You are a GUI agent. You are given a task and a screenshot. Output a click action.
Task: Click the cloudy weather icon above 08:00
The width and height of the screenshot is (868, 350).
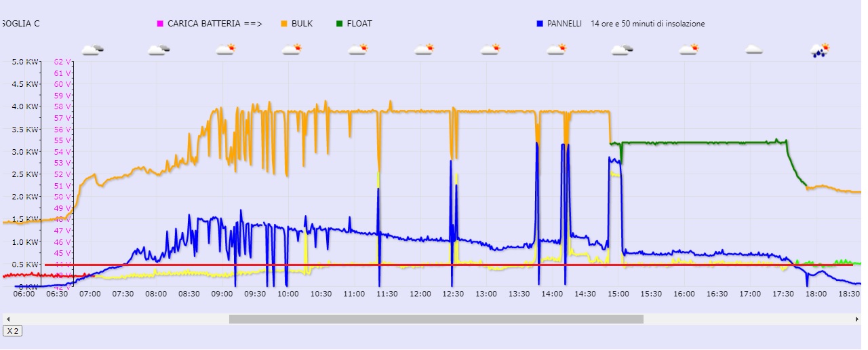click(159, 50)
